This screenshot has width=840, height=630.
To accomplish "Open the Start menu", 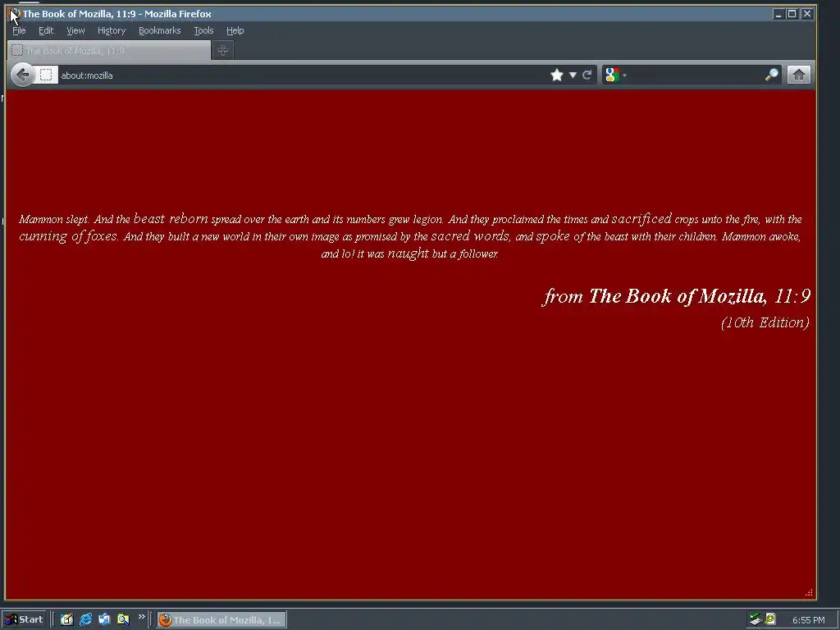I will click(25, 620).
